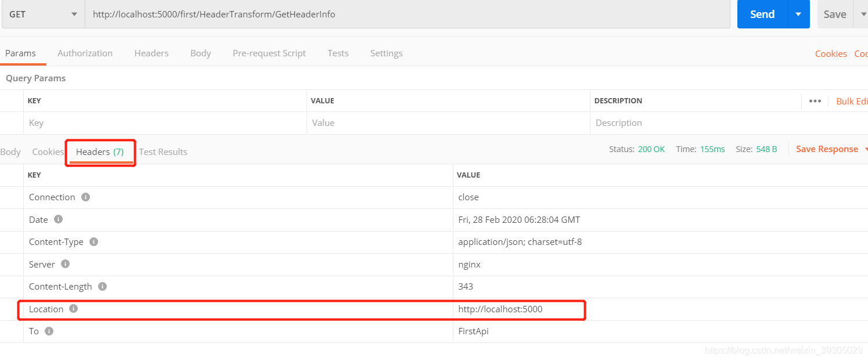Click the 'To' header key

tap(34, 331)
